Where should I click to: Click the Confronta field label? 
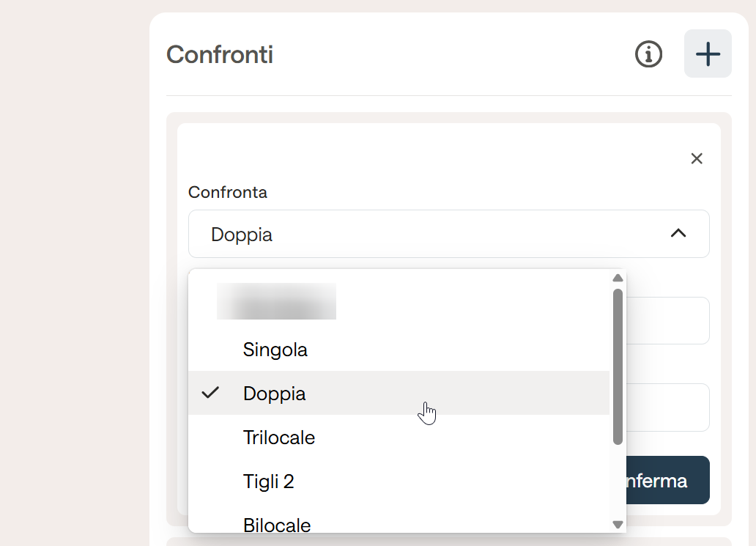pos(228,192)
